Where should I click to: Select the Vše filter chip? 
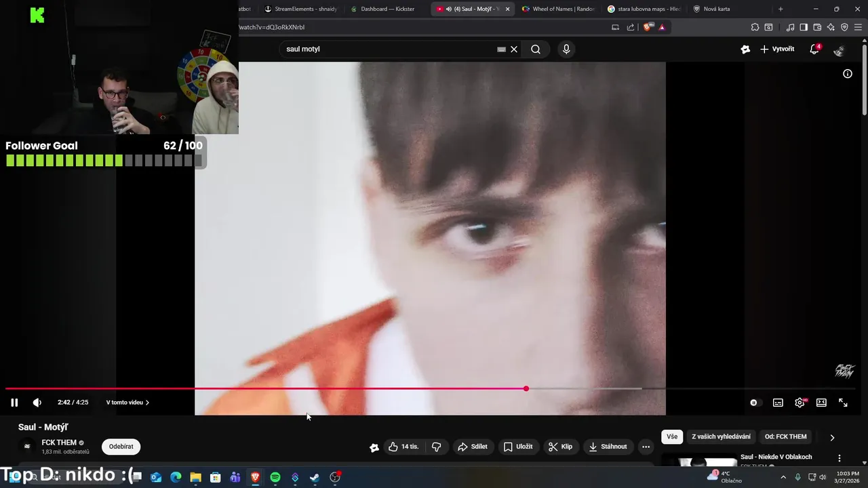click(672, 437)
